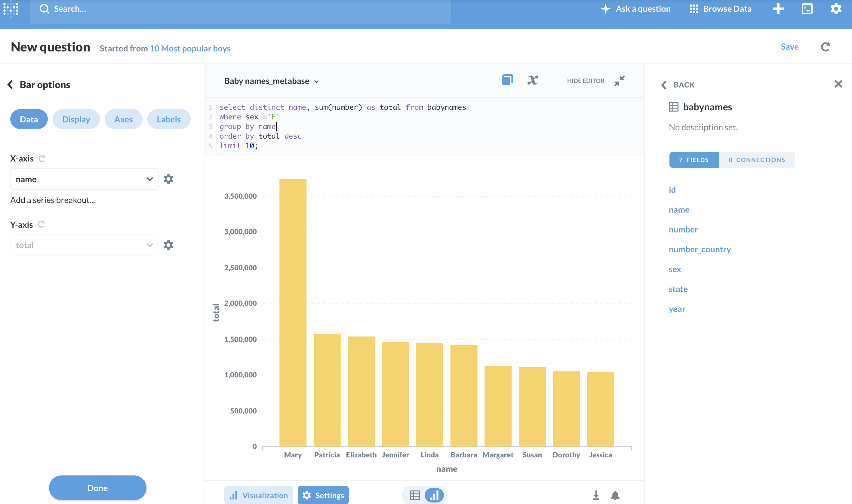Toggle HIDE EDITOR
Image resolution: width=852 pixels, height=504 pixels.
point(586,81)
